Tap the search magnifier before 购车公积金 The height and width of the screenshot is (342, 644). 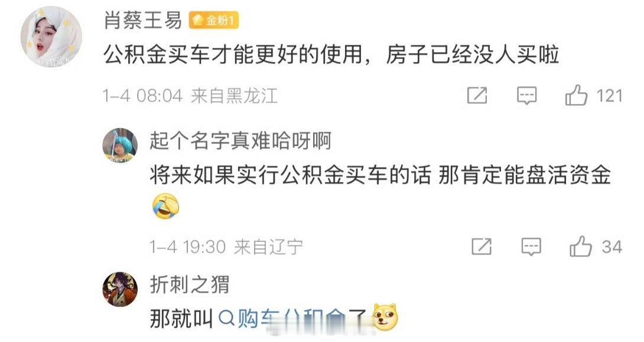(226, 318)
